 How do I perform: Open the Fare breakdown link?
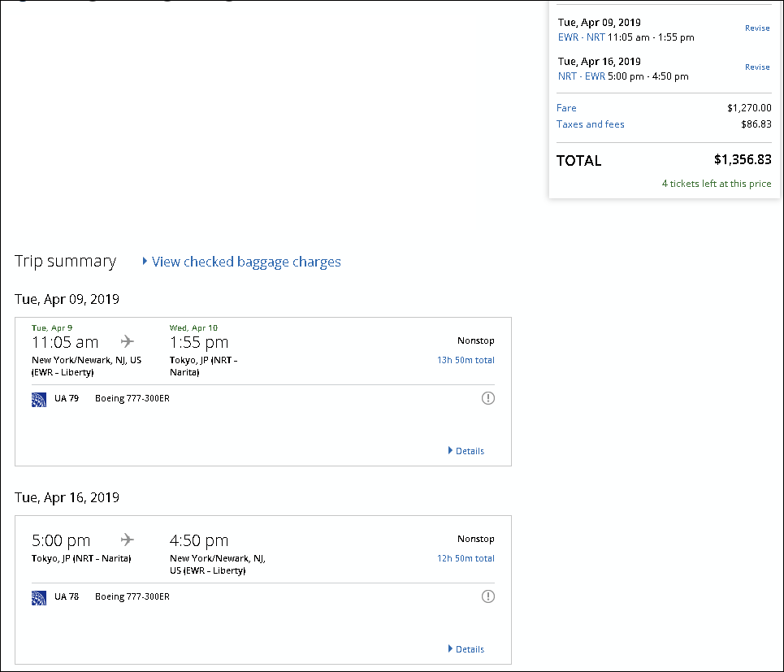click(x=566, y=108)
